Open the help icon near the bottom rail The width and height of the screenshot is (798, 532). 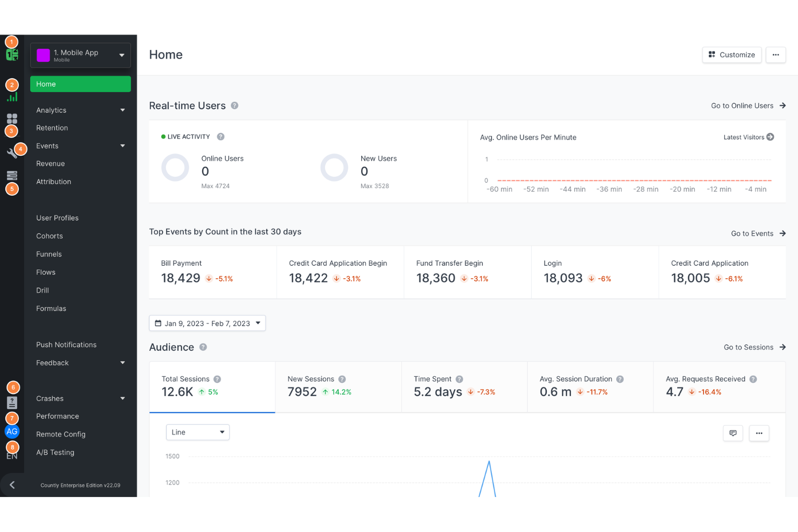click(x=12, y=402)
